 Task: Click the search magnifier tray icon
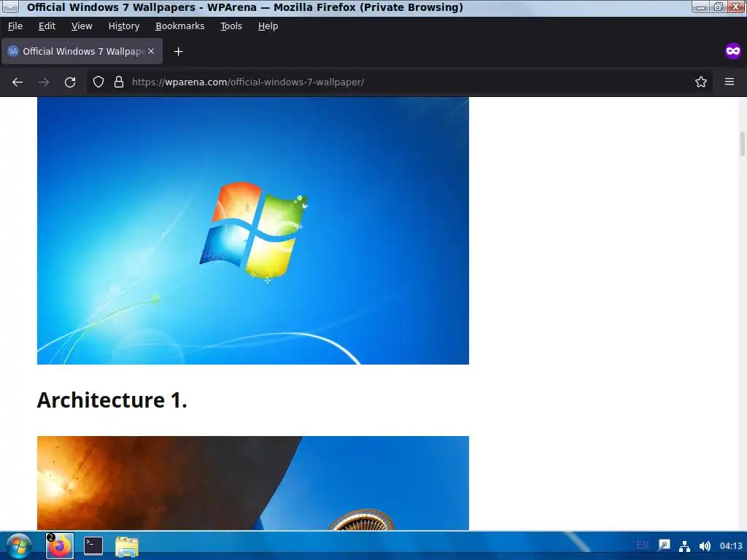(x=664, y=545)
